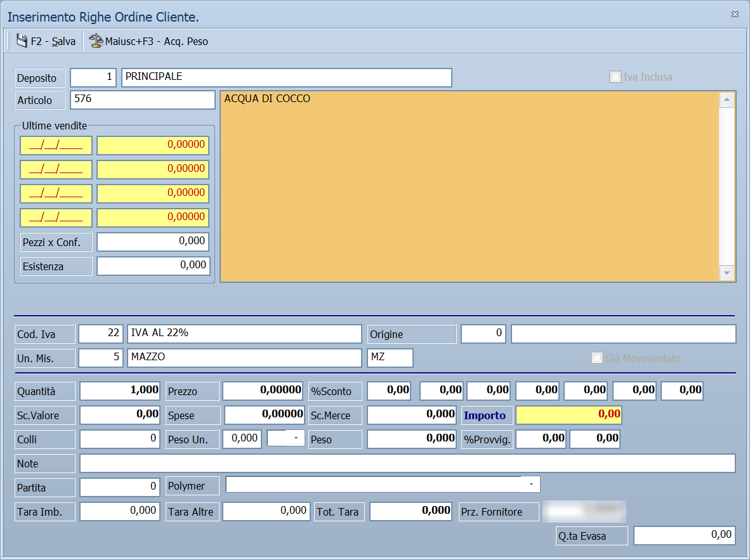Screen dimensions: 750x560
Task: Click the Deposito label button
Action: coord(39,78)
